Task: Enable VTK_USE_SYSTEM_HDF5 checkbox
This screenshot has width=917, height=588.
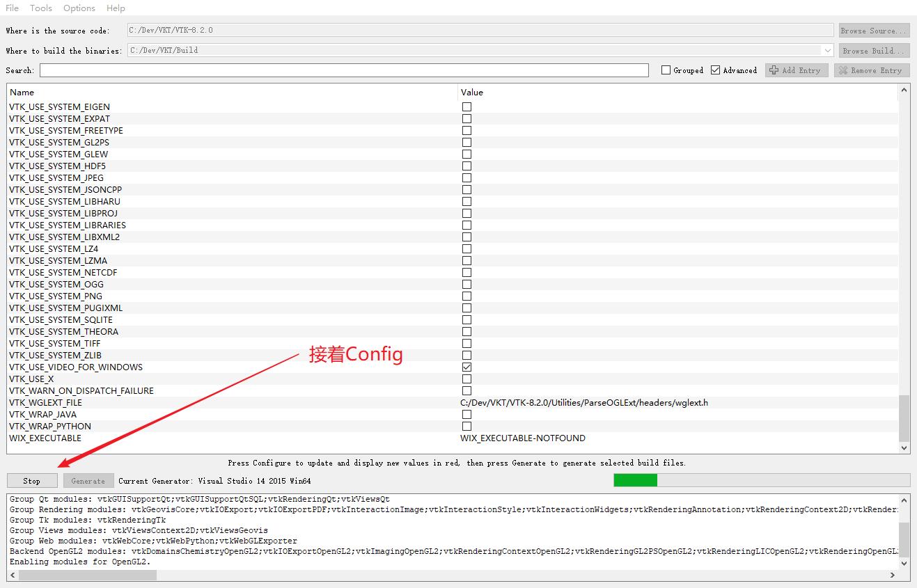Action: (x=467, y=166)
